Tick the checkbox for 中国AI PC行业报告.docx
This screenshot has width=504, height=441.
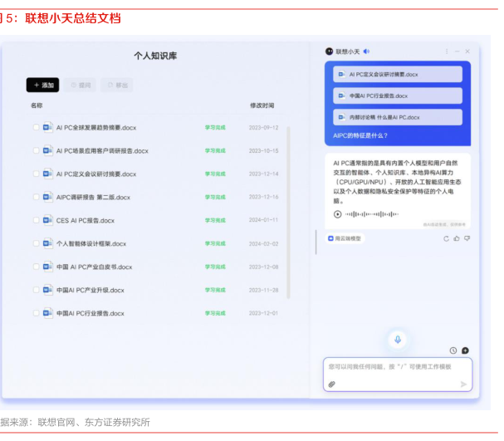(37, 313)
